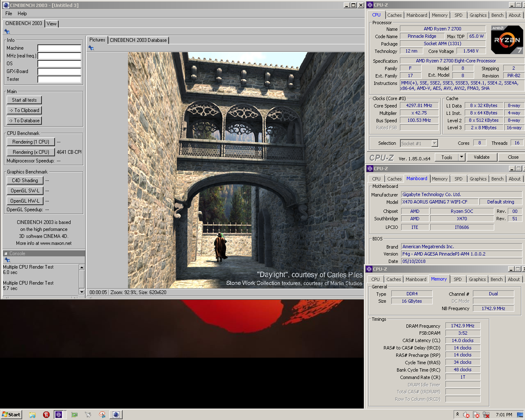
Task: Select the Pictures tab
Action: (x=97, y=40)
